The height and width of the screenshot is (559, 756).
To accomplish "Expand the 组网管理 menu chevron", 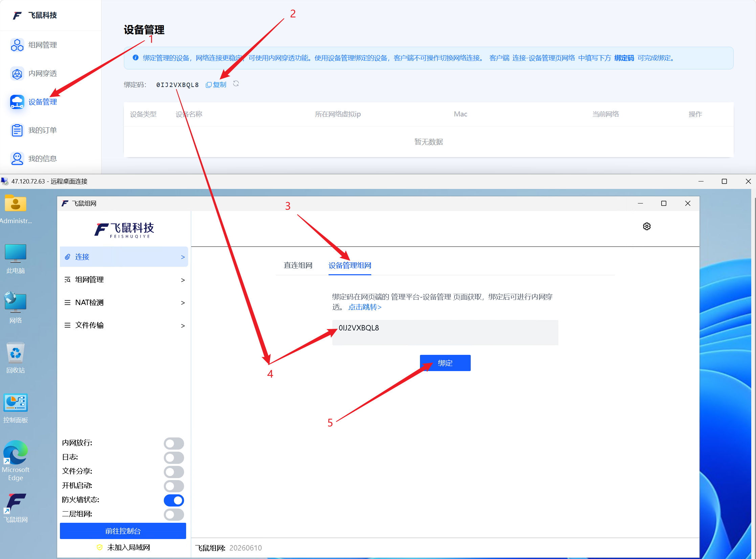I will coord(183,280).
